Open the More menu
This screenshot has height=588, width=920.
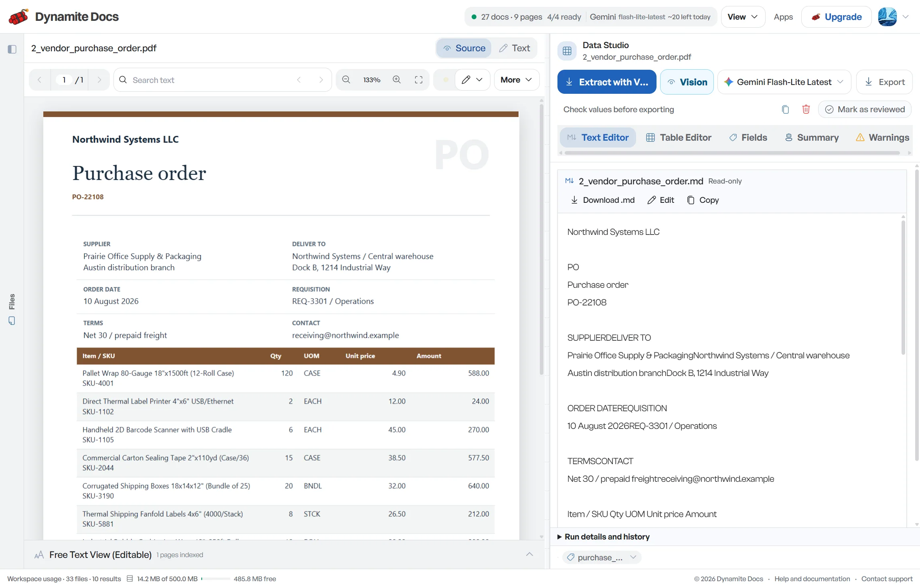[x=517, y=80]
